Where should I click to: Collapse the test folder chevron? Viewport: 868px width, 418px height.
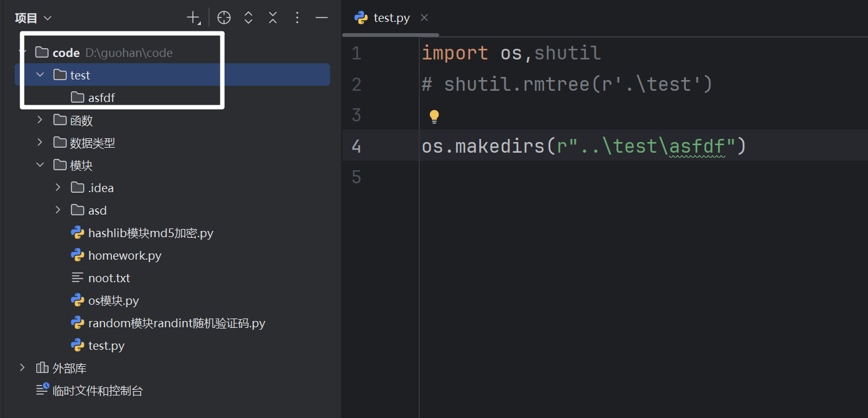click(41, 75)
